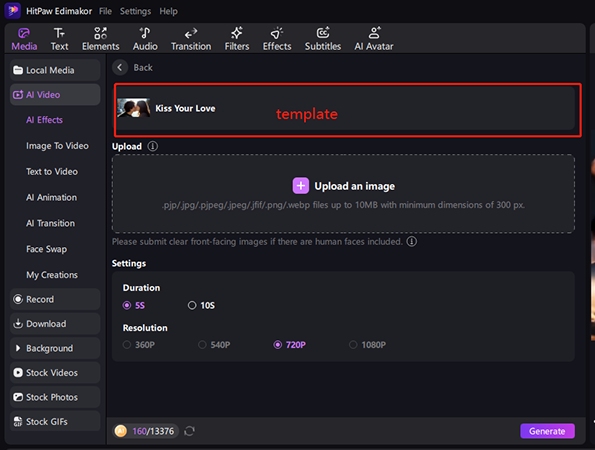Open Face Swap option
Viewport: 595px width, 450px height.
coord(47,249)
